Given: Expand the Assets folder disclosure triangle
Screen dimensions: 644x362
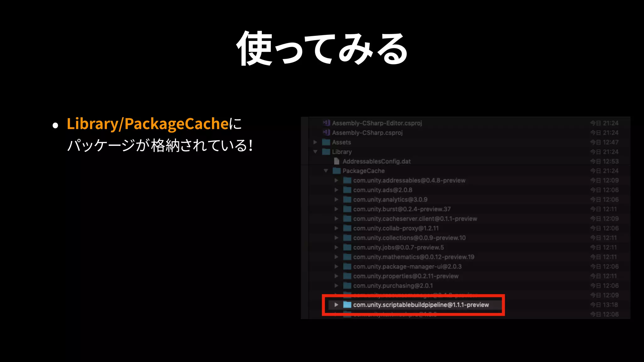Looking at the screenshot, I should coord(315,142).
